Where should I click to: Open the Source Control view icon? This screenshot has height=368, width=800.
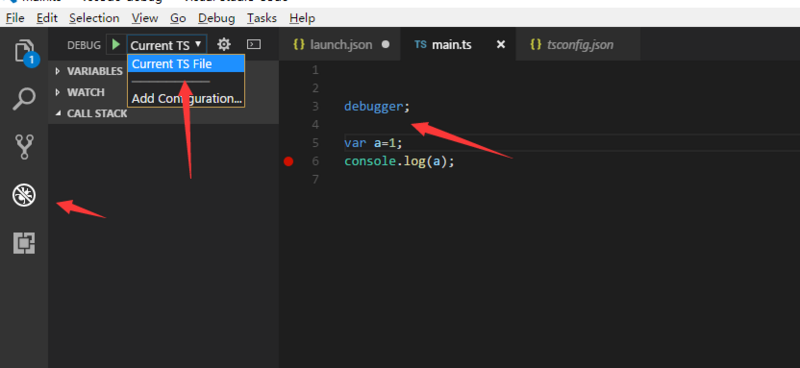(24, 147)
